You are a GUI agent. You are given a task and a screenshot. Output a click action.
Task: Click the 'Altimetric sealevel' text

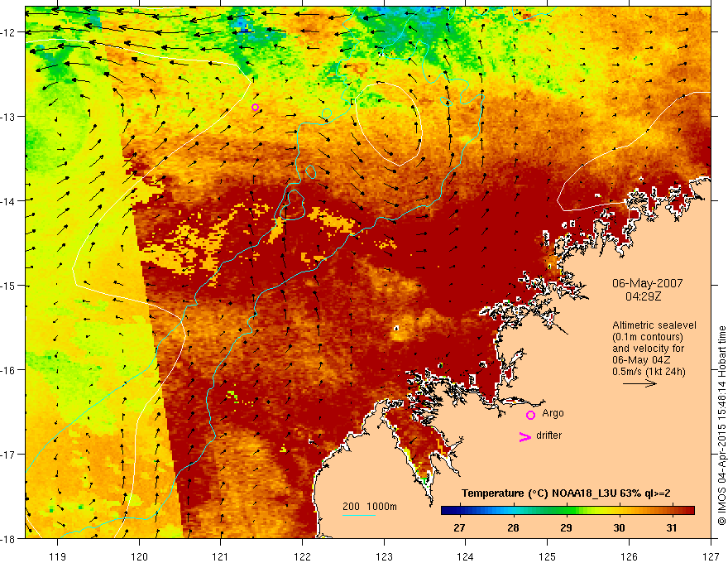coord(654,325)
